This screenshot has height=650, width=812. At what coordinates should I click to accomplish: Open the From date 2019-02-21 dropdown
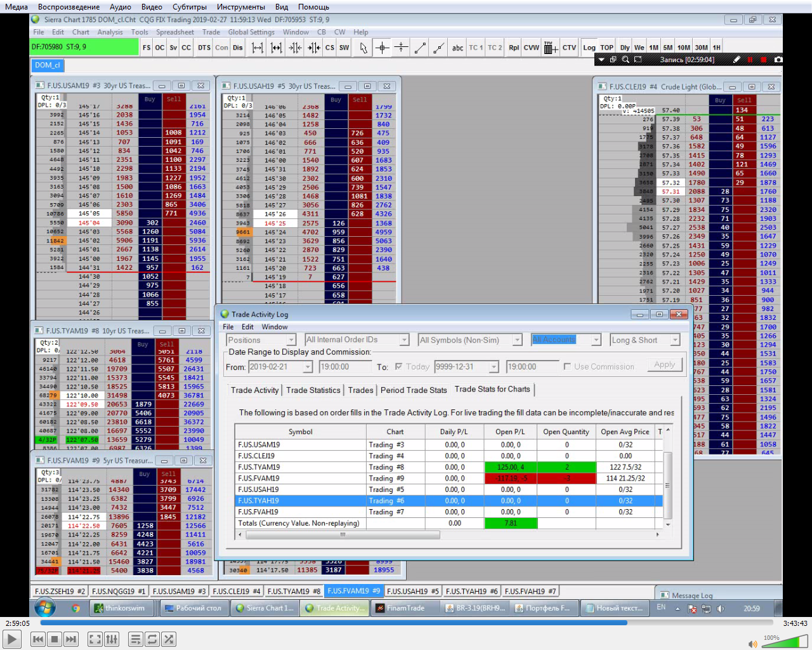(308, 367)
